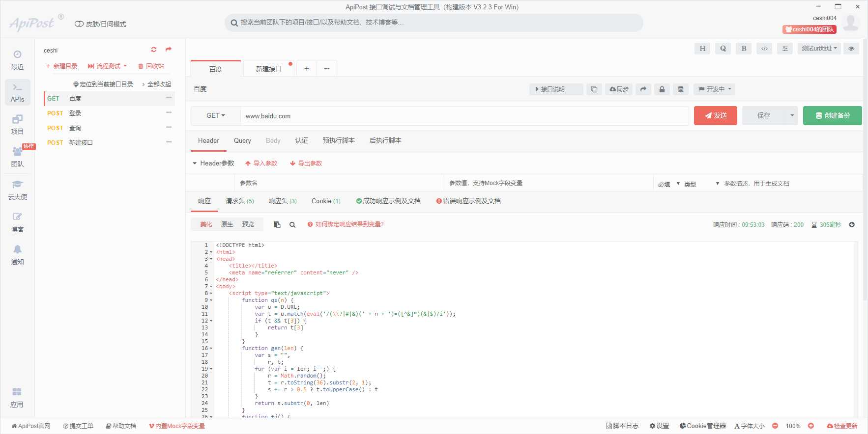Viewport: 868px width, 434px height.
Task: Open the 最近 recent sidebar icon
Action: (17, 60)
